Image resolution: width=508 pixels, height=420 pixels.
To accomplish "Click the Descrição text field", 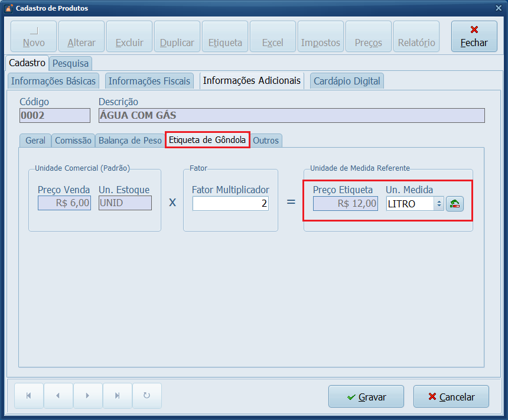I will [x=291, y=116].
